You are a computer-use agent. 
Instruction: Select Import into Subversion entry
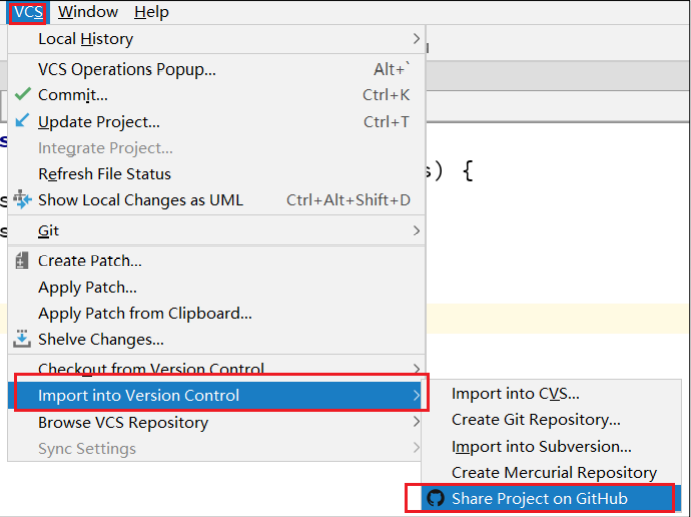click(541, 446)
